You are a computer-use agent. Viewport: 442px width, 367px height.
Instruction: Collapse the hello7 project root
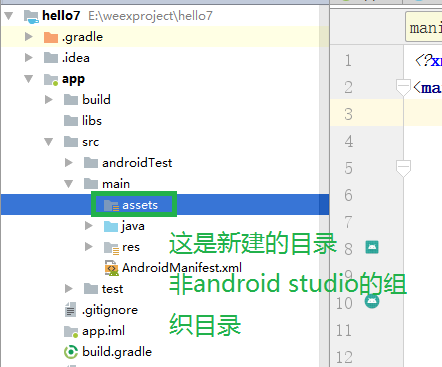pos(9,16)
